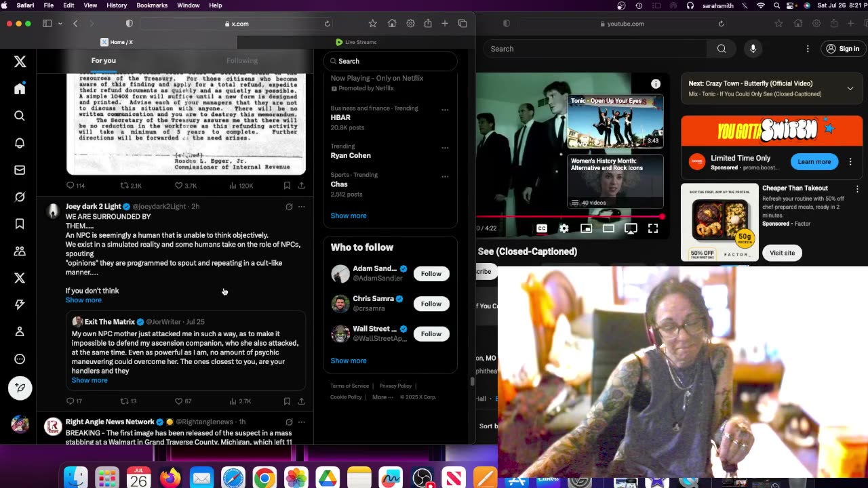Screen dimensions: 868x488
Task: Expand the YouTube Next queue chevron
Action: [850, 89]
